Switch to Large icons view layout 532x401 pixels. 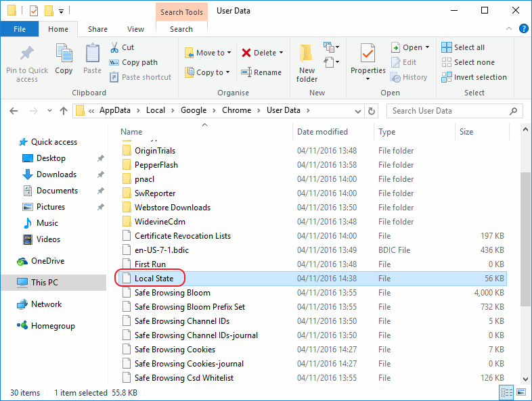pos(521,392)
